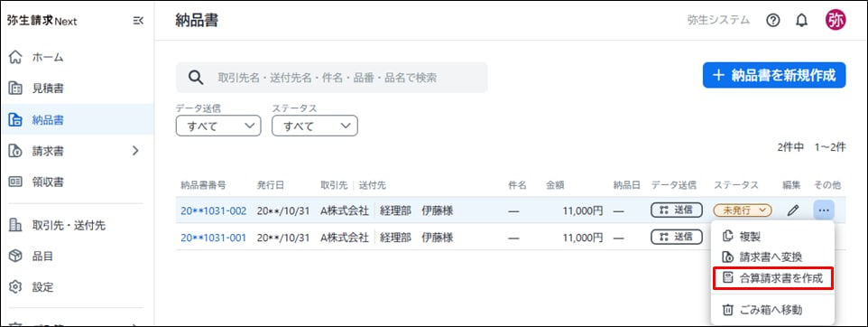Click 弥生請求Next logo text
Viewport: 868px width, 327px height.
[x=42, y=21]
